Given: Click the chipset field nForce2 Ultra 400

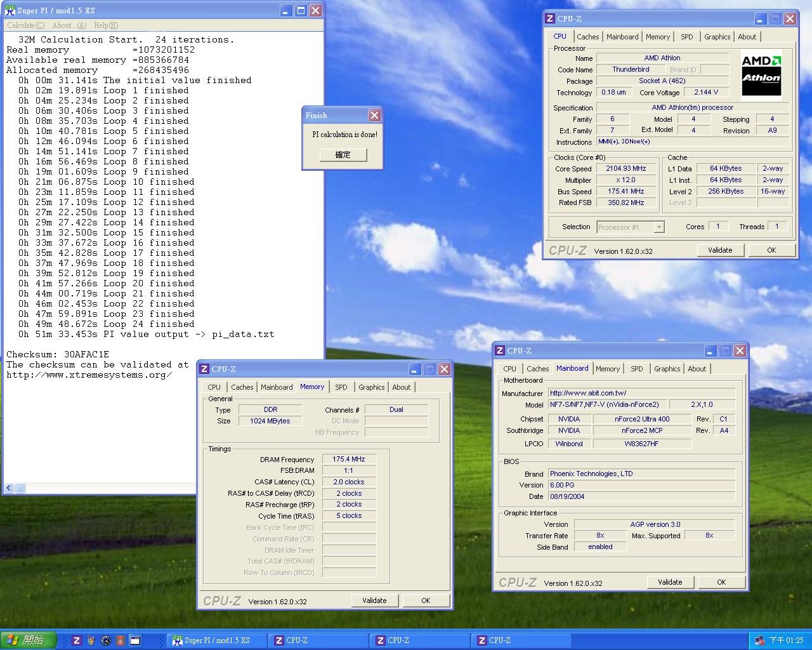Looking at the screenshot, I should 642,419.
